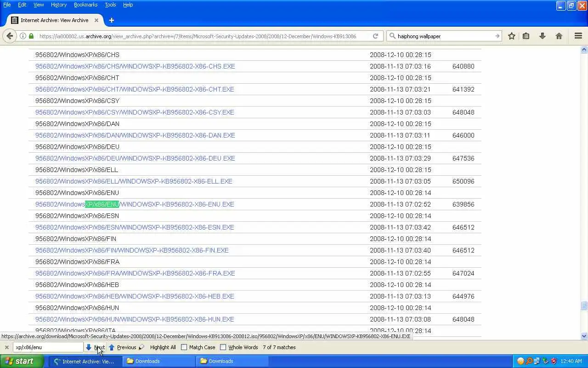This screenshot has width=588, height=368.
Task: Download the ENU KB956802 EXE link
Action: [135, 204]
